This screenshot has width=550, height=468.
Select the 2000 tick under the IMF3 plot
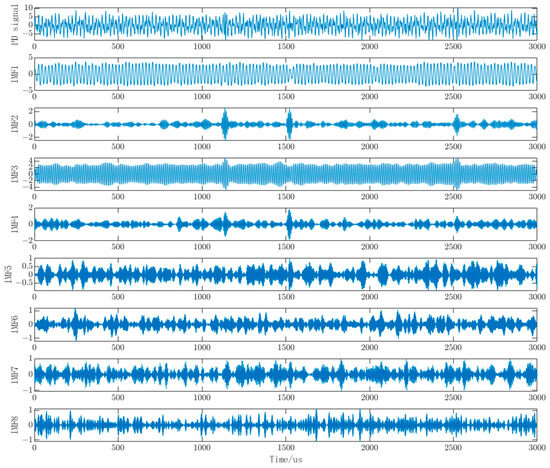(x=369, y=196)
